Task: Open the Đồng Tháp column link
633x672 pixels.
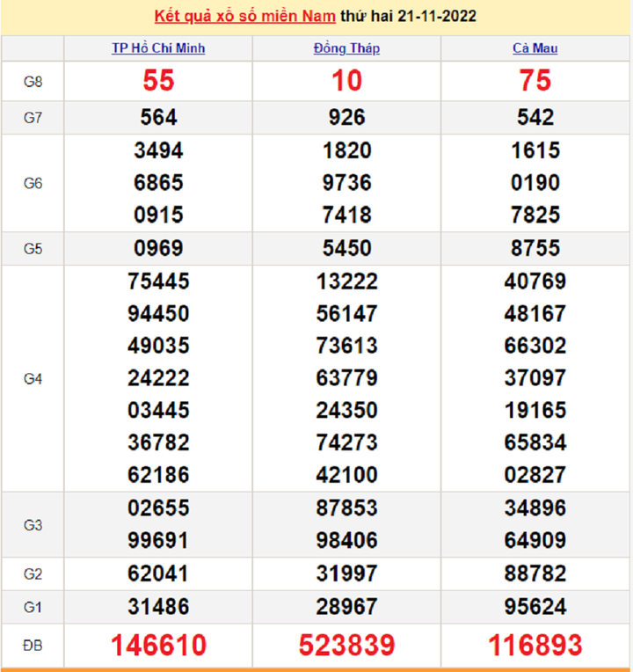Action: 346,48
